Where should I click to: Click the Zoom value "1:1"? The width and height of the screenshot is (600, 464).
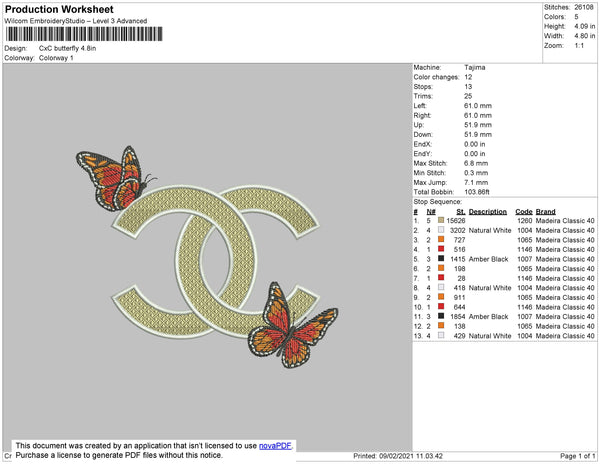(x=579, y=46)
